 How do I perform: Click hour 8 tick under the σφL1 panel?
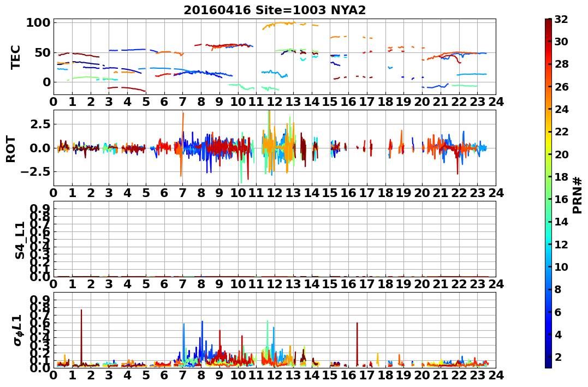point(201,375)
